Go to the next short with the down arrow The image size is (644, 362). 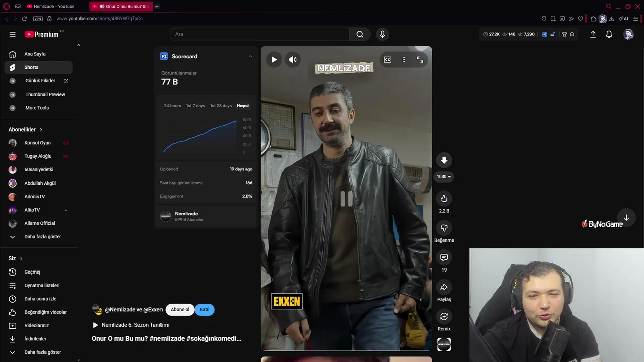coord(626,218)
